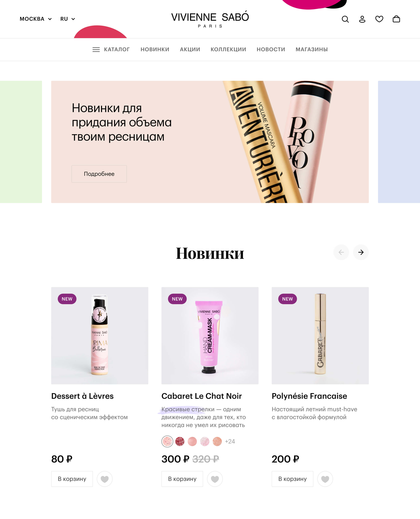This screenshot has width=420, height=519.
Task: Select the dark red glitter swatch
Action: click(180, 441)
